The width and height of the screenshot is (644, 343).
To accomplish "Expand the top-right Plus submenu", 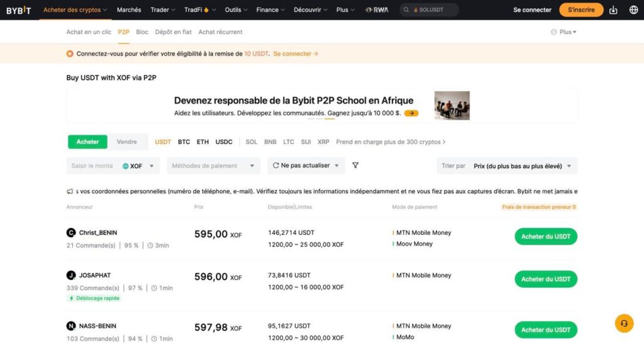I will (563, 32).
